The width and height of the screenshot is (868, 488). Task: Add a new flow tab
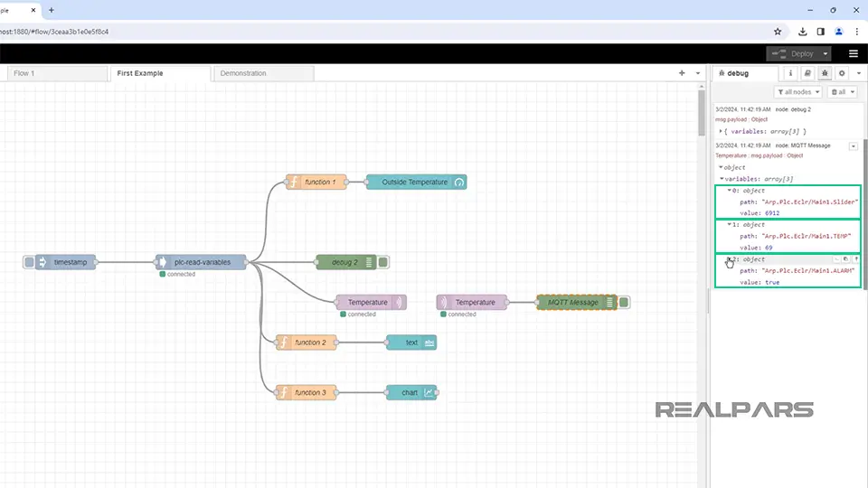(x=682, y=73)
